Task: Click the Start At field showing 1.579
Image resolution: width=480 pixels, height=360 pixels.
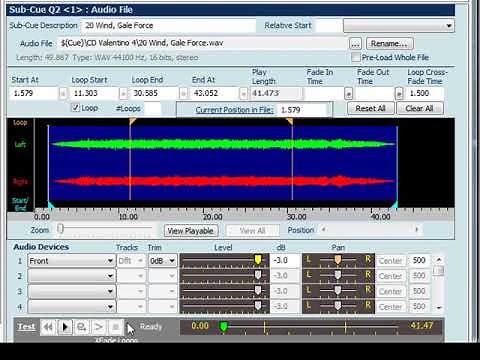Action: pos(34,93)
